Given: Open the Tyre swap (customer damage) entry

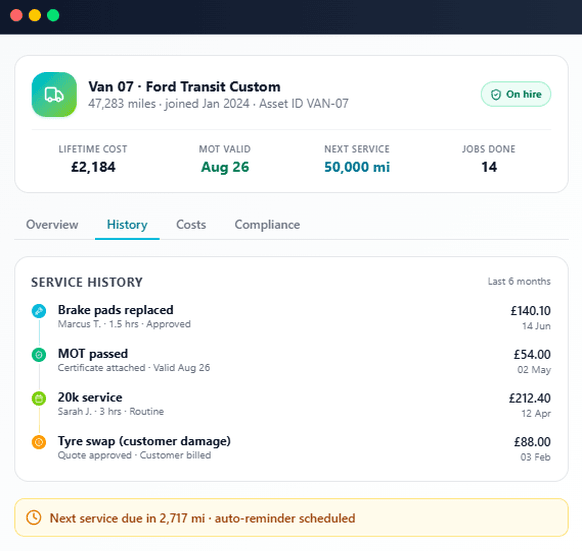Looking at the screenshot, I should 291,449.
